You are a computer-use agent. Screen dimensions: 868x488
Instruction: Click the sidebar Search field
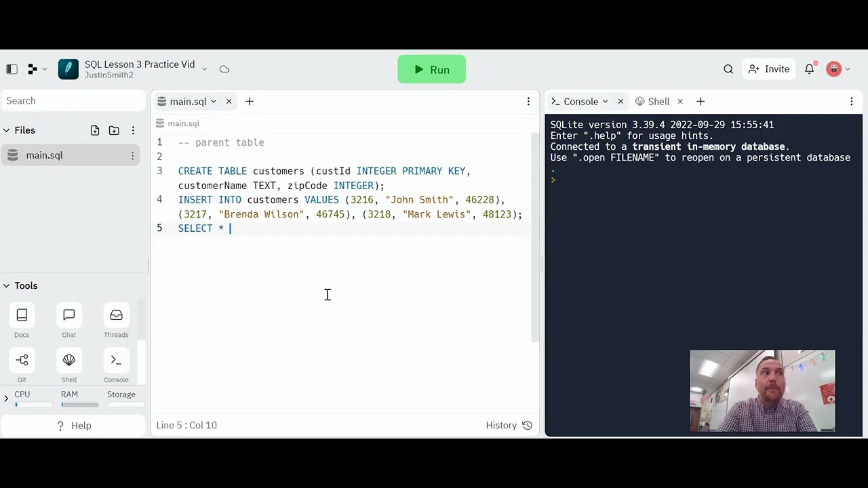(x=73, y=100)
